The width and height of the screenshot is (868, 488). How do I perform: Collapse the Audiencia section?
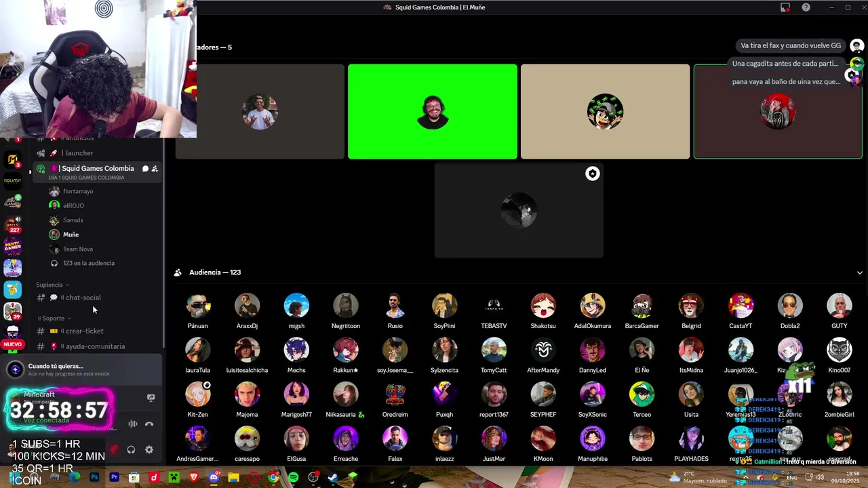(x=860, y=272)
